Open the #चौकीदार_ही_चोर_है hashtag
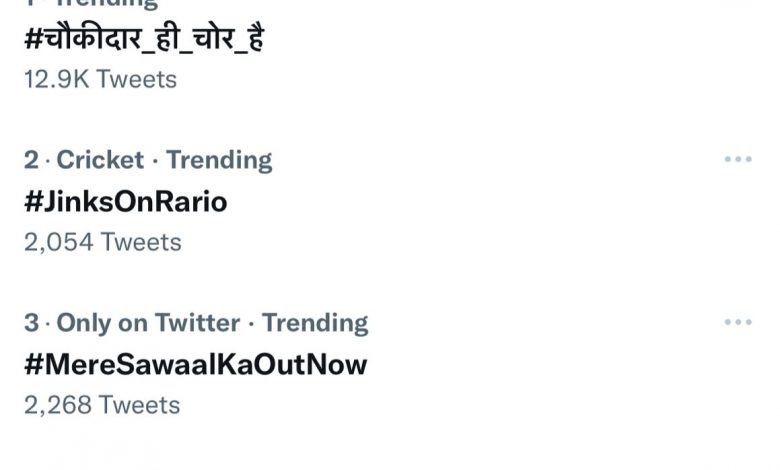 (144, 38)
